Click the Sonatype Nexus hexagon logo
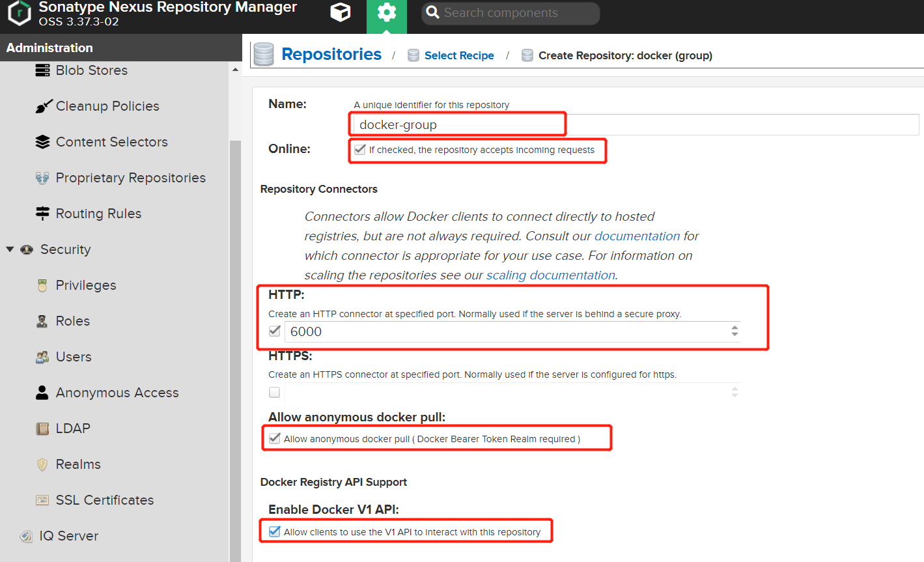The height and width of the screenshot is (562, 924). point(20,14)
